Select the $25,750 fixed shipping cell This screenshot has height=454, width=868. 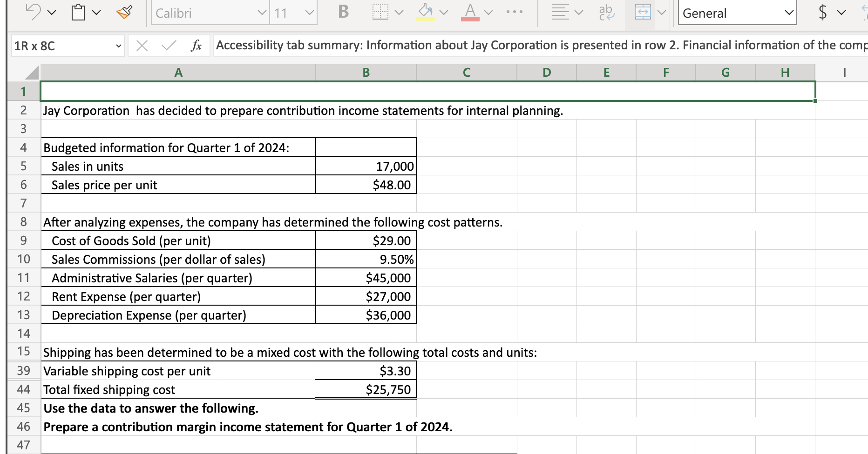[x=366, y=389]
